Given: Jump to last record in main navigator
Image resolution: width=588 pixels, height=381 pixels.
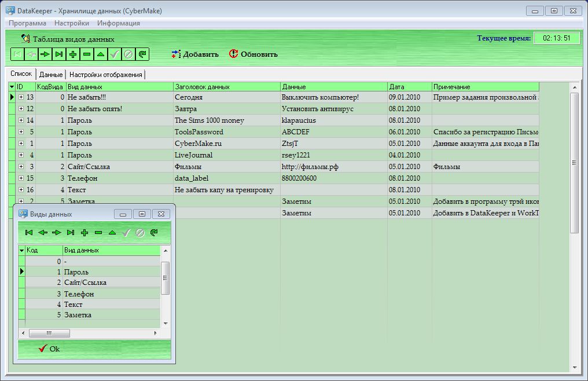Looking at the screenshot, I should coord(59,54).
